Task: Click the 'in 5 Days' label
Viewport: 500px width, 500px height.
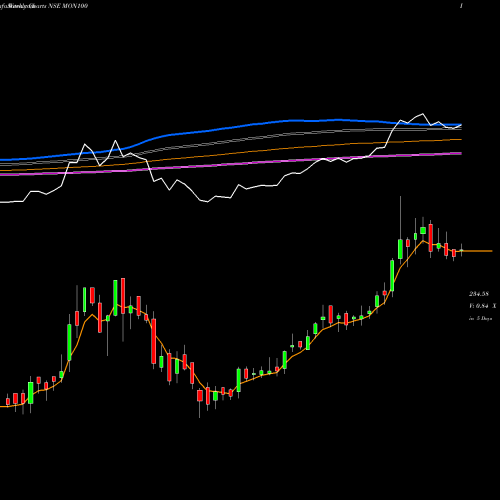Action: [x=480, y=318]
